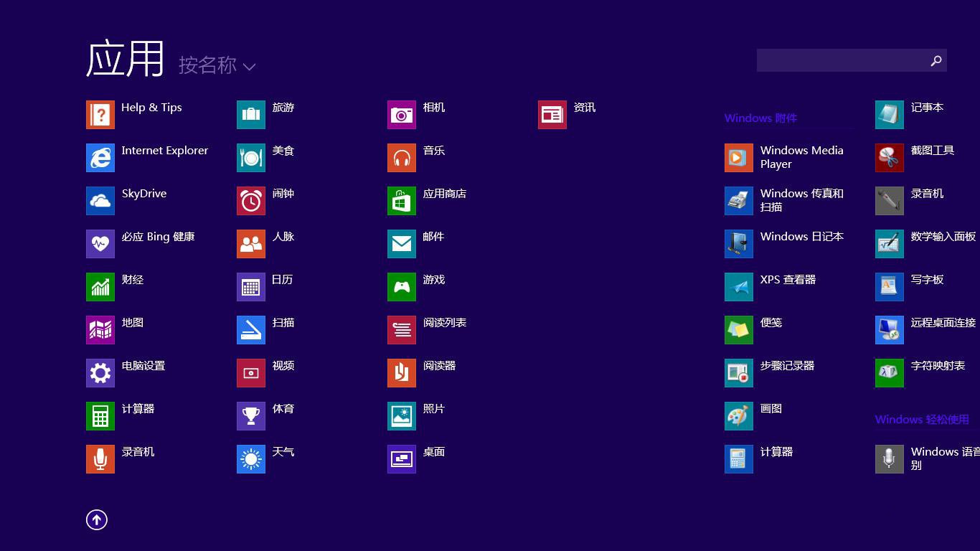Open the Windows Media Player icon
The width and height of the screenshot is (980, 551).
(739, 158)
